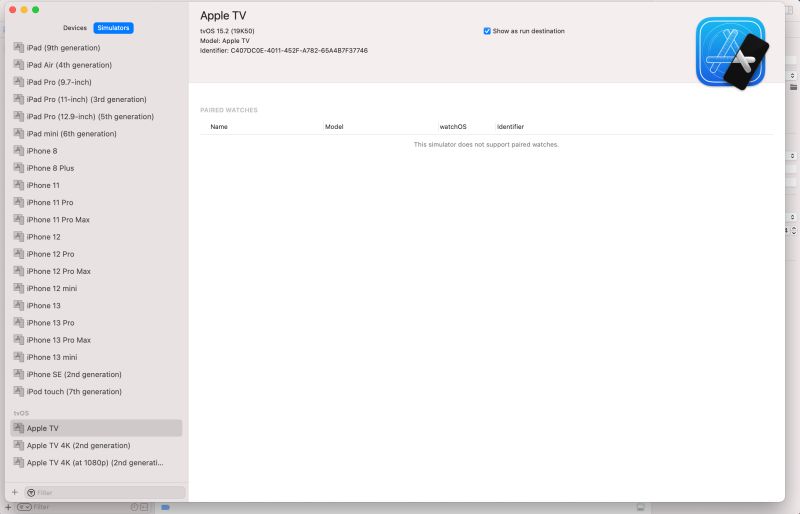The image size is (800, 514).
Task: Select iPod touch (7th generation) label
Action: [x=74, y=391]
